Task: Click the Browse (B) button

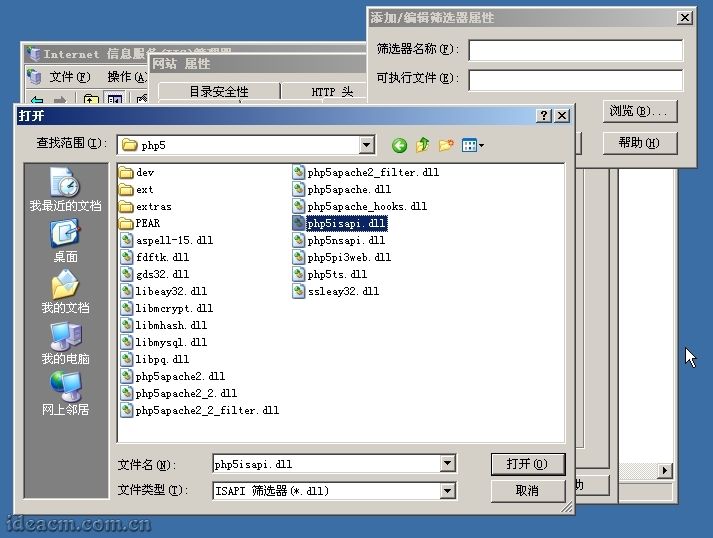Action: coord(641,111)
